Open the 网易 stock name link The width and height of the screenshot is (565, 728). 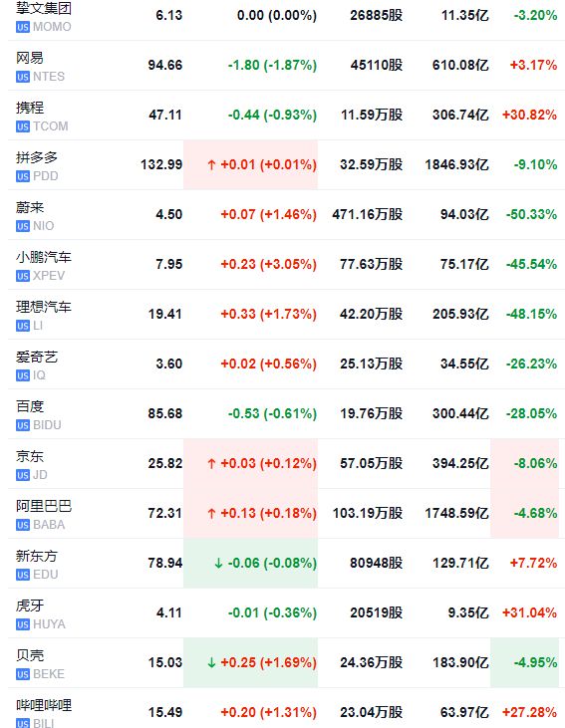click(x=30, y=58)
